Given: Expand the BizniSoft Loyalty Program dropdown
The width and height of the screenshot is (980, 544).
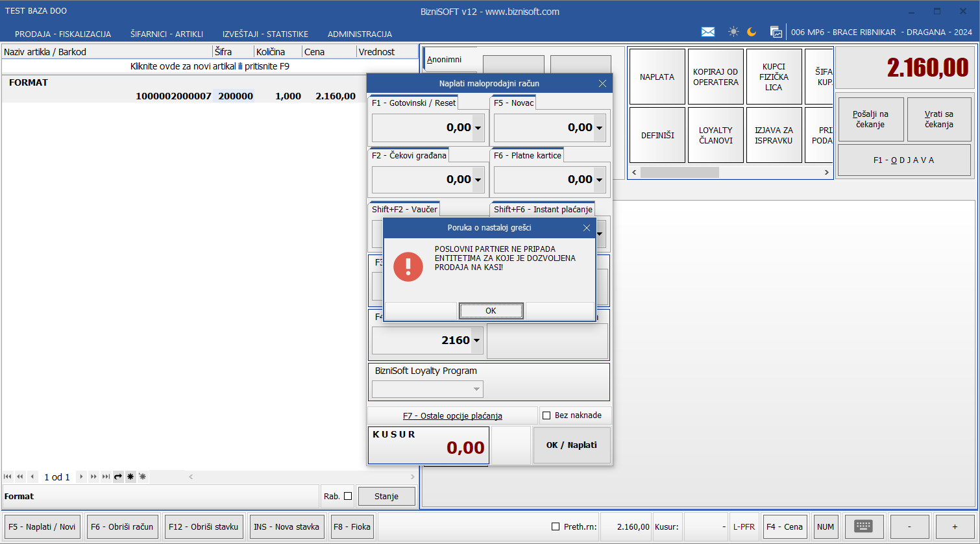Looking at the screenshot, I should point(476,389).
